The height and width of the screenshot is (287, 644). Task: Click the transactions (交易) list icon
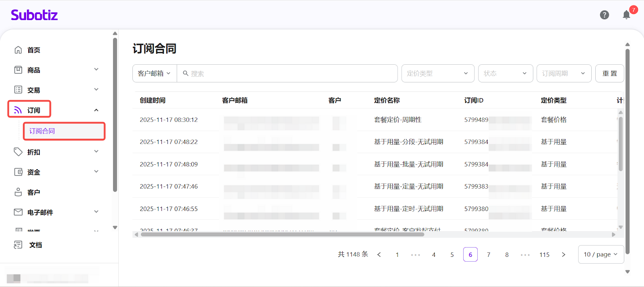tap(18, 90)
